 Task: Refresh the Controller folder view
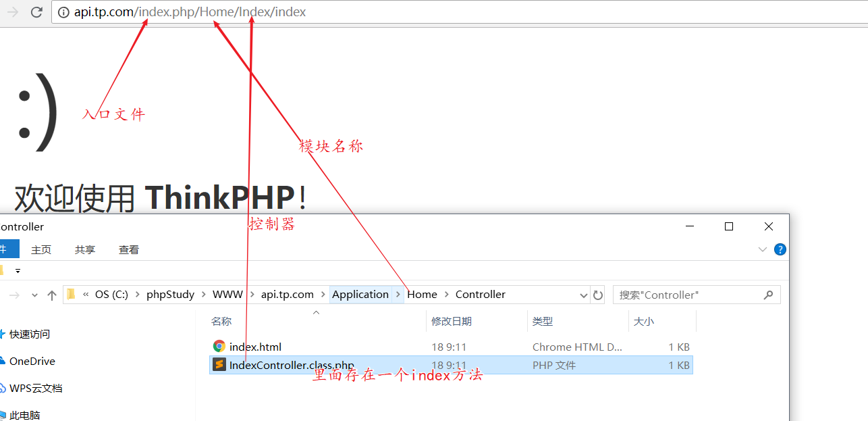pos(598,295)
